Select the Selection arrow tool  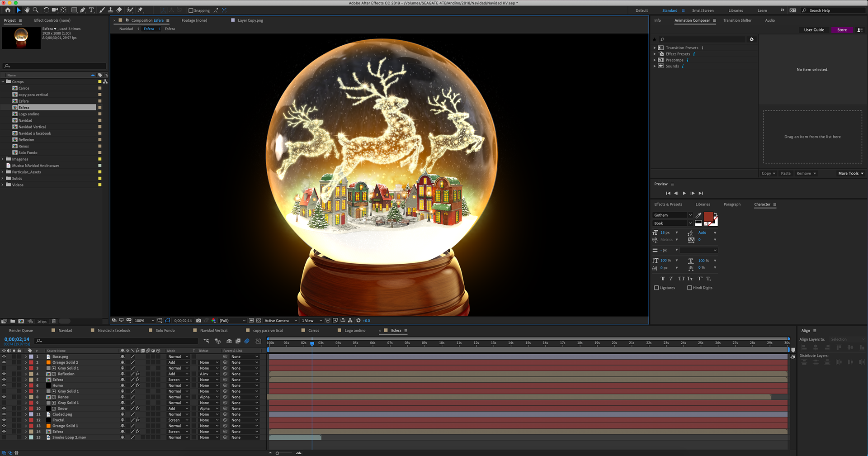coord(19,10)
